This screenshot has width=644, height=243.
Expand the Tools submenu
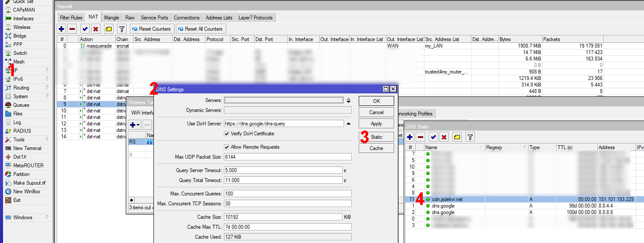[x=48, y=140]
